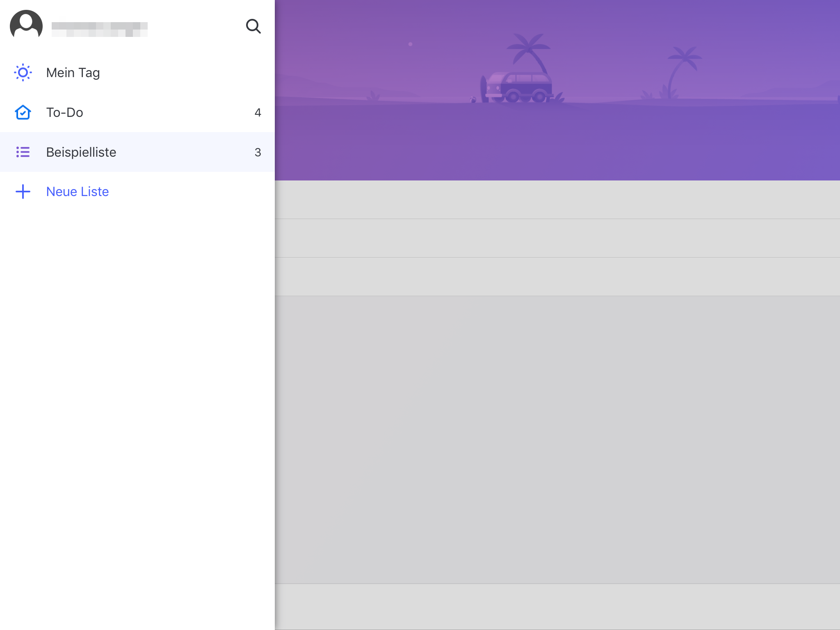Open the profile avatar icon

tap(26, 25)
